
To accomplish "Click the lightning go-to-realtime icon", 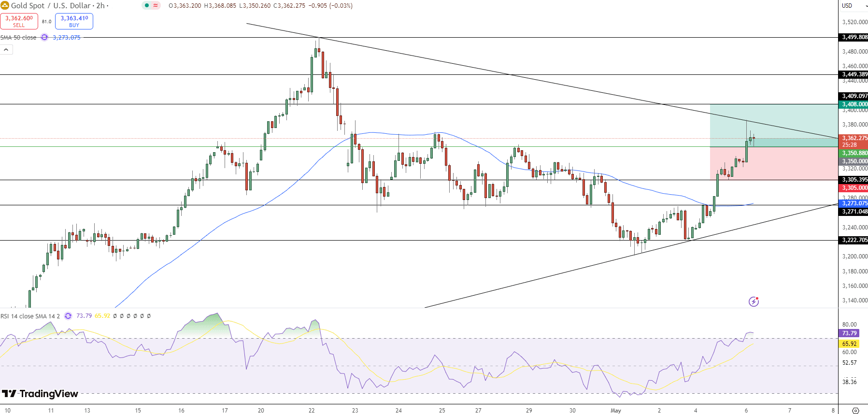I will [754, 301].
